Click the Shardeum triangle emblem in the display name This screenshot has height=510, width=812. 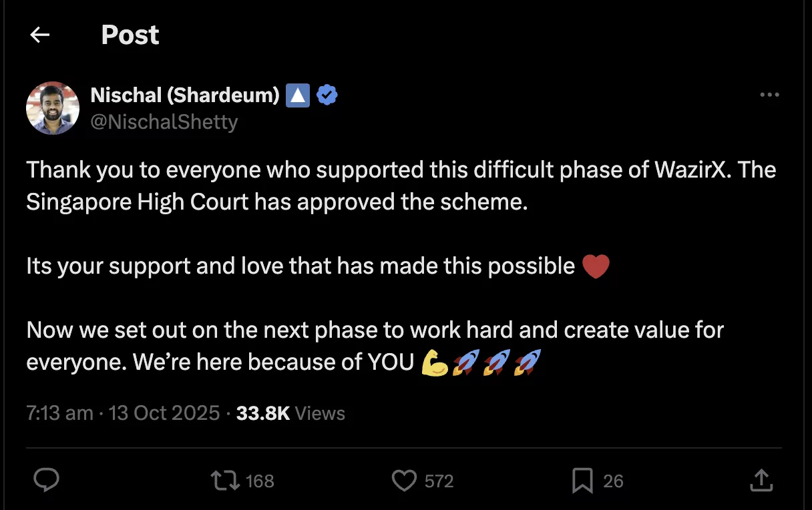298,95
